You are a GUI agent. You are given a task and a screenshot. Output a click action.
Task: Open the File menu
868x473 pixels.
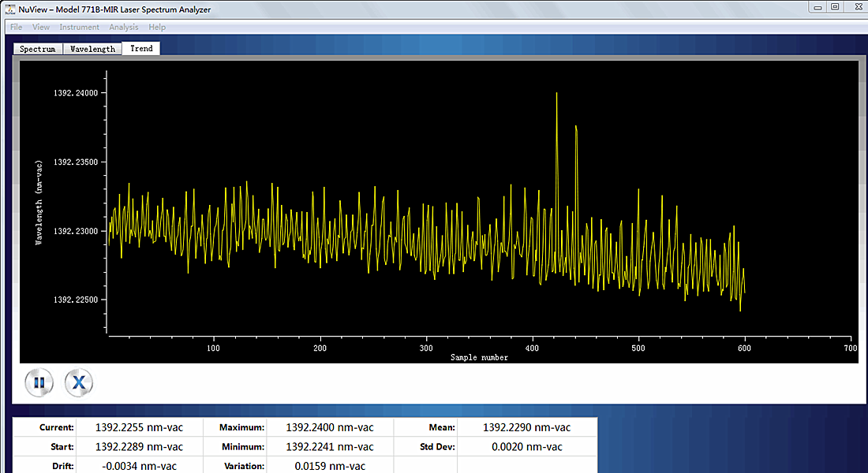16,27
